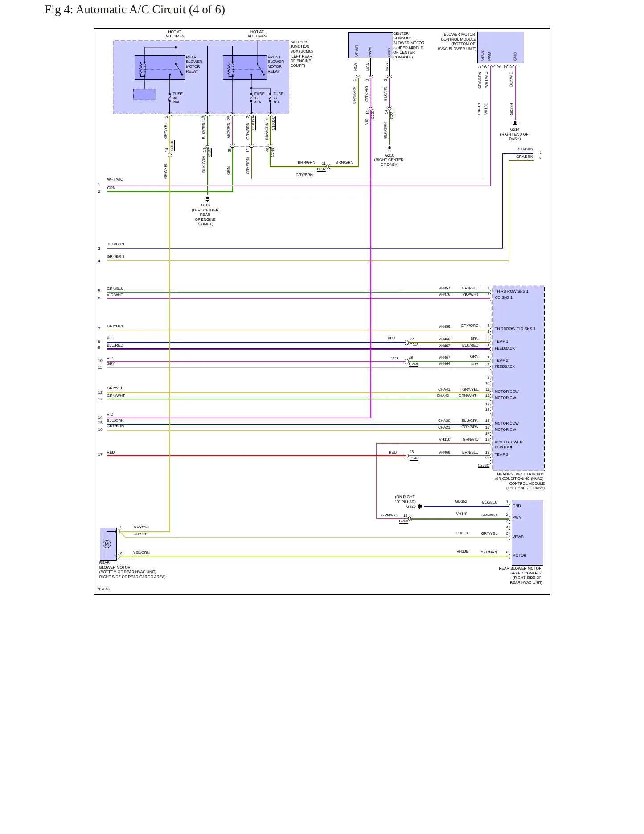Image resolution: width=644 pixels, height=834 pixels.
Task: Click the C206 connector label
Action: coord(403,521)
